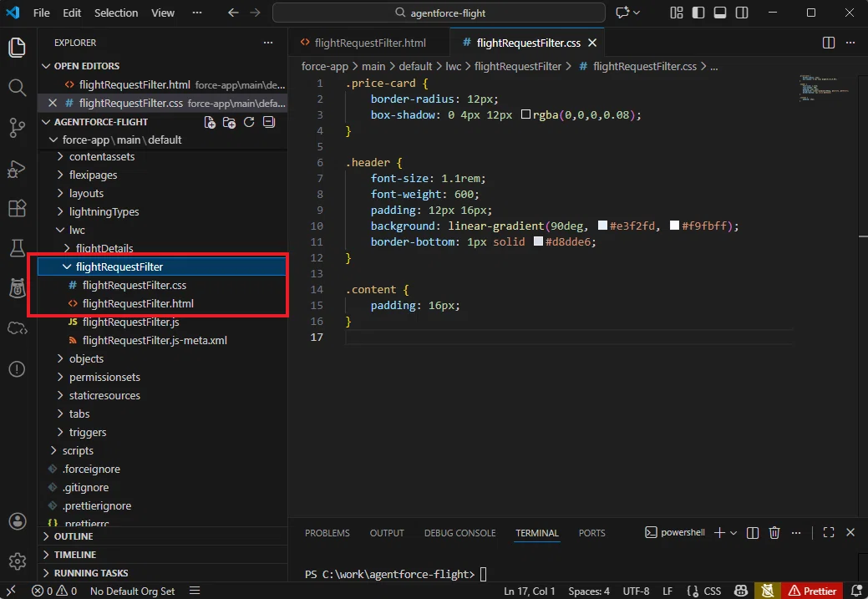This screenshot has width=868, height=599.
Task: Open the Selection menu
Action: [115, 13]
